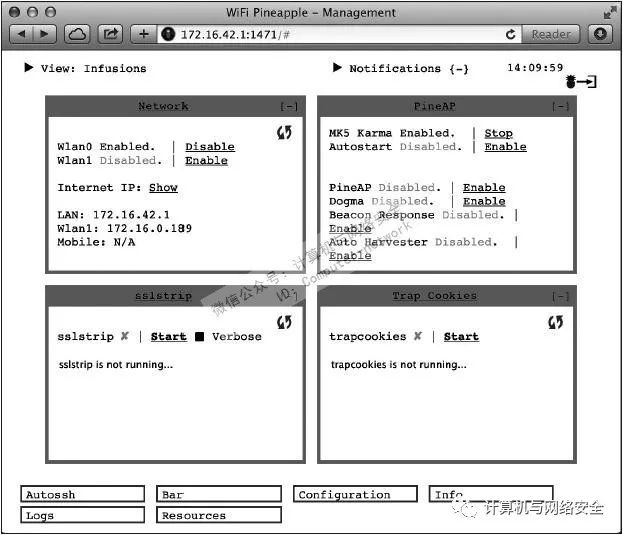Open the Logs infusion
Screen dimensions: 623x535
tap(82, 515)
